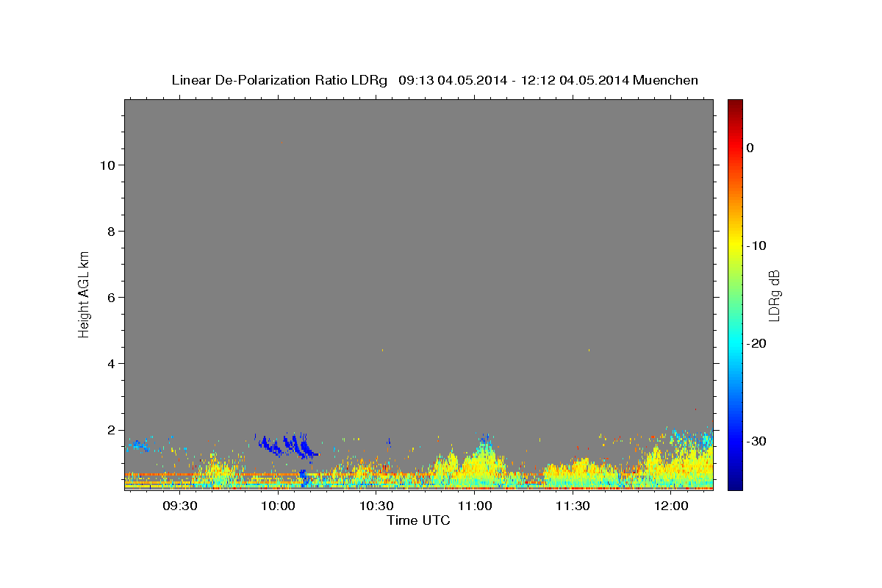The image size is (882, 588).
Task: Click the colorbar label '-30'
Action: tap(756, 441)
